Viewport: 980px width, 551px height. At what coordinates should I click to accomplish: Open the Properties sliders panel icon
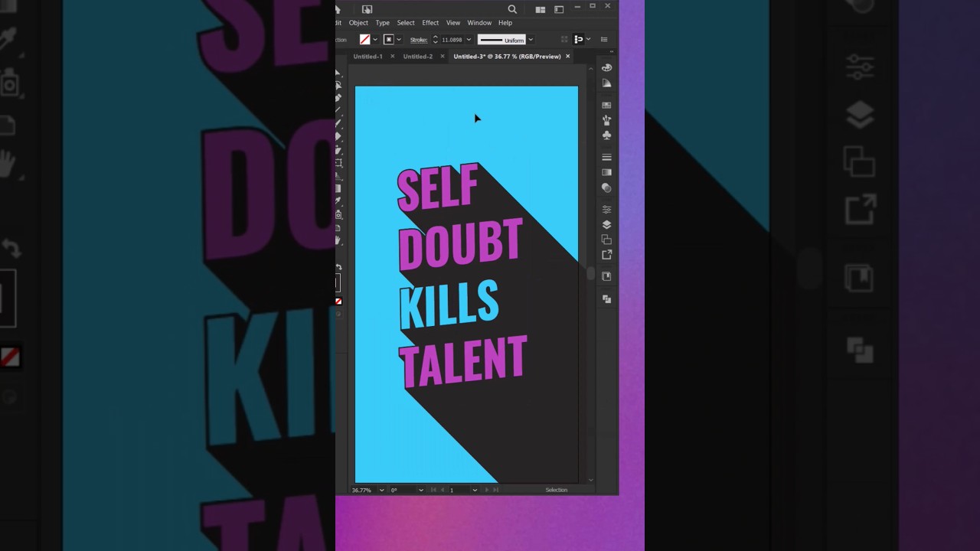[x=607, y=209]
